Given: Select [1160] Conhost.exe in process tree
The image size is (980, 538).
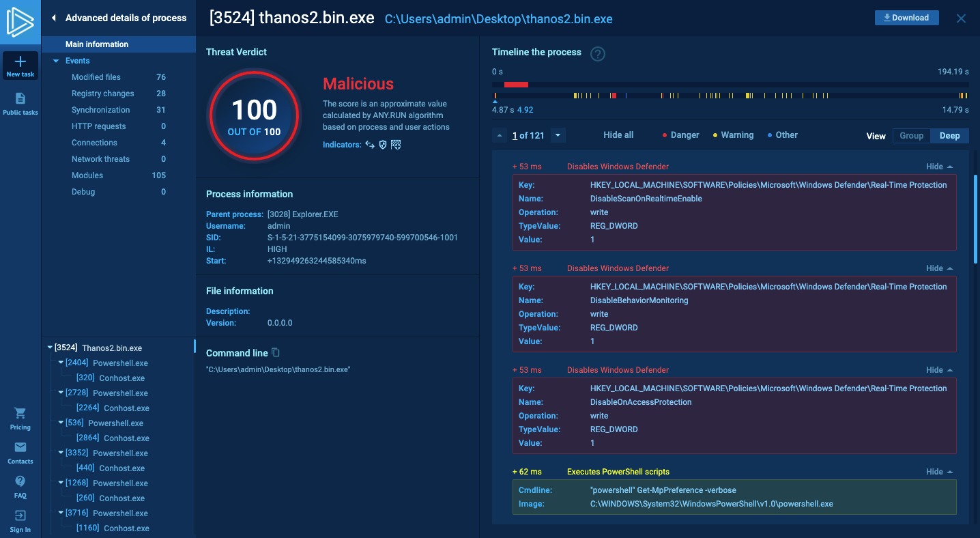Looking at the screenshot, I should 113,528.
